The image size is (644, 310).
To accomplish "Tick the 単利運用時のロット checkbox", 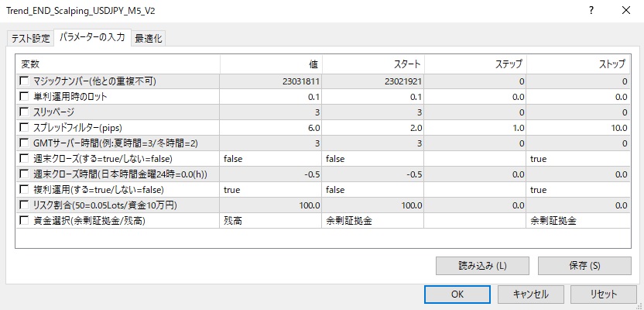I will (x=26, y=97).
